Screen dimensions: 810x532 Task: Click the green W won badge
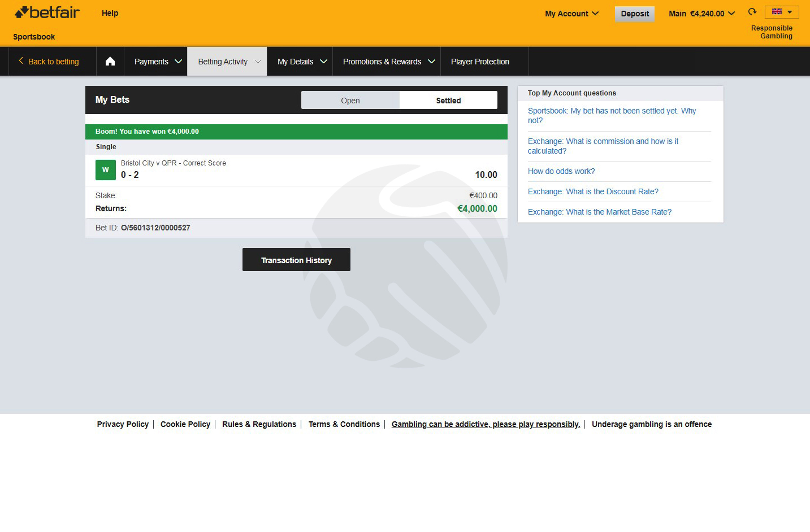click(106, 170)
